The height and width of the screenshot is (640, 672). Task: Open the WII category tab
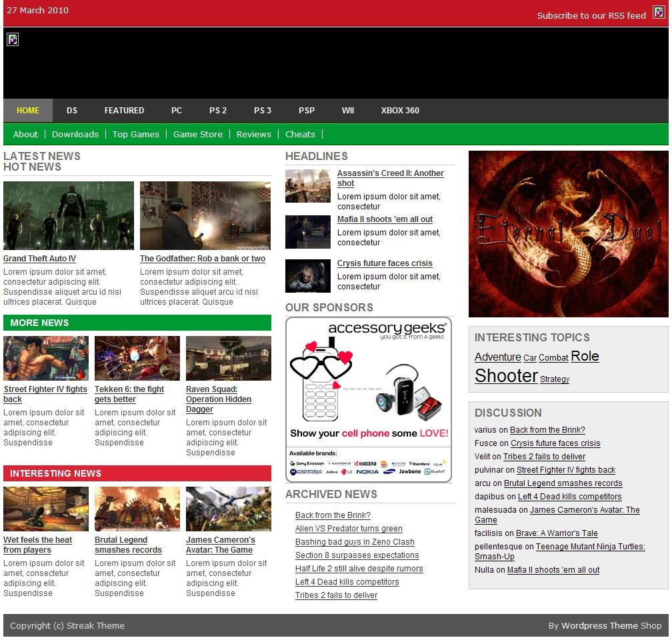tap(348, 111)
